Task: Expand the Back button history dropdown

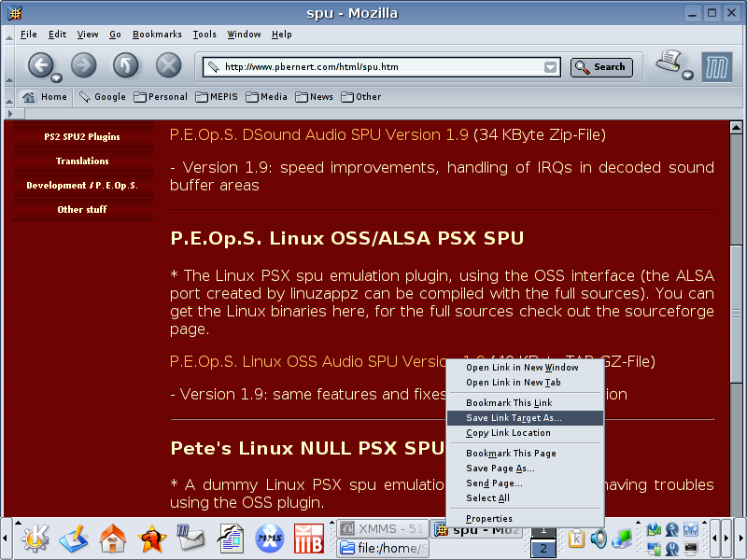Action: click(57, 77)
